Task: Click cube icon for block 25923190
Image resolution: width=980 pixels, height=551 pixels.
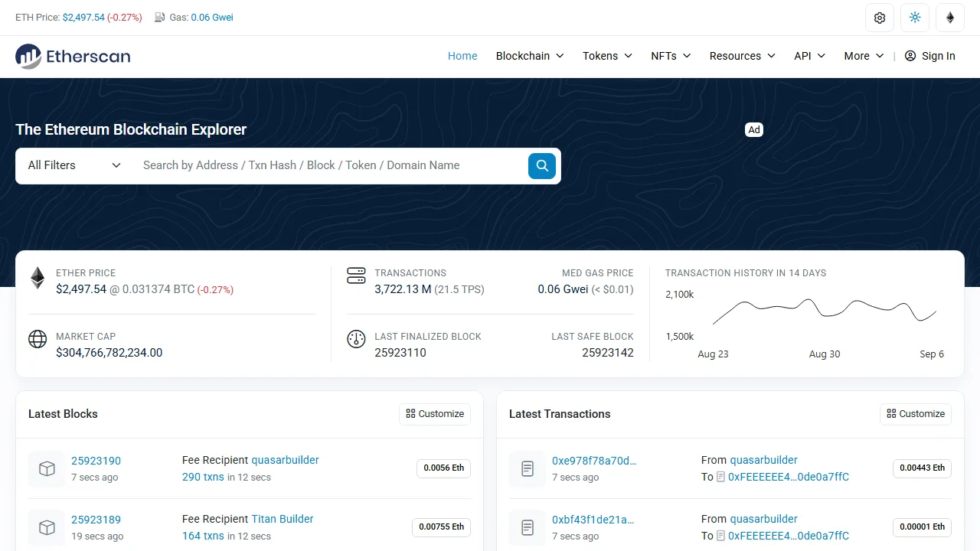Action: [47, 469]
